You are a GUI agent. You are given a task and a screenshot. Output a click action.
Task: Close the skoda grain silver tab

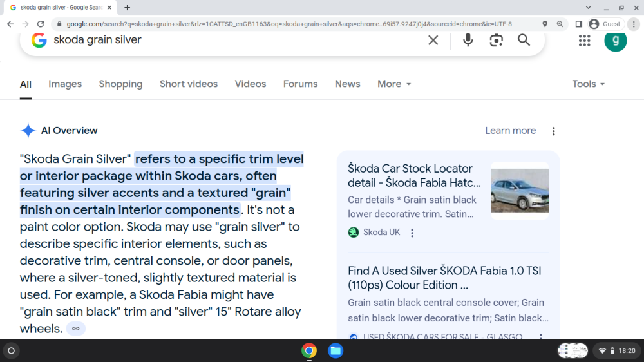click(109, 7)
